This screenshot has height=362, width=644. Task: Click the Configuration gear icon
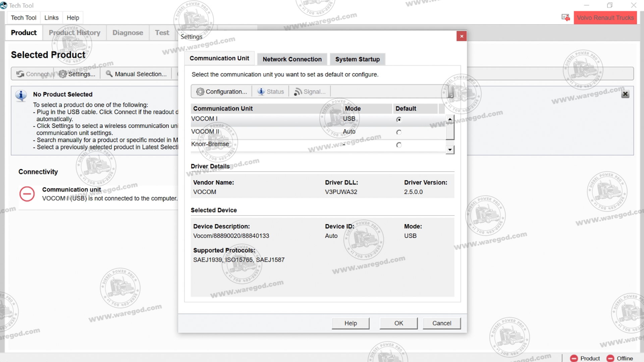(x=200, y=91)
